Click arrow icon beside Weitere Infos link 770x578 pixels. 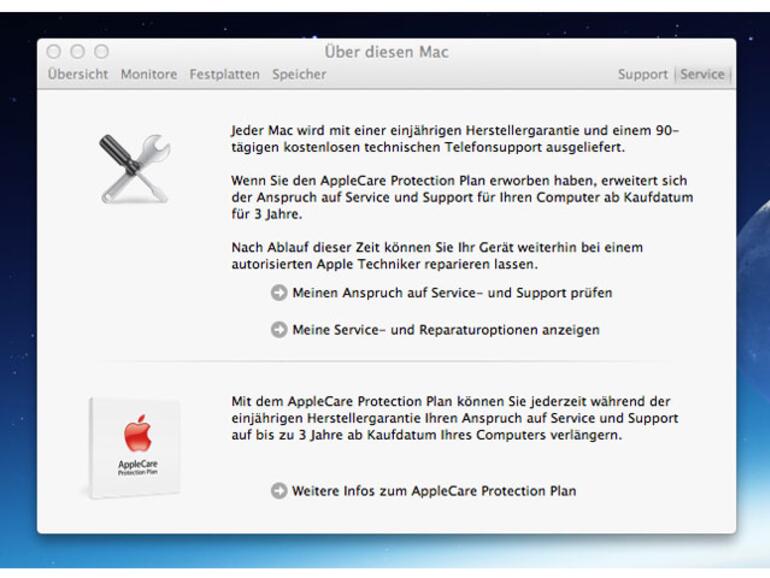click(x=279, y=491)
